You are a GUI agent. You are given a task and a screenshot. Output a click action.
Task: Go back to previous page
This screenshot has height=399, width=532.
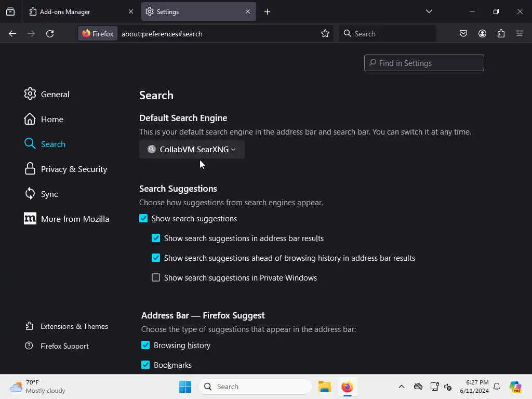point(12,34)
